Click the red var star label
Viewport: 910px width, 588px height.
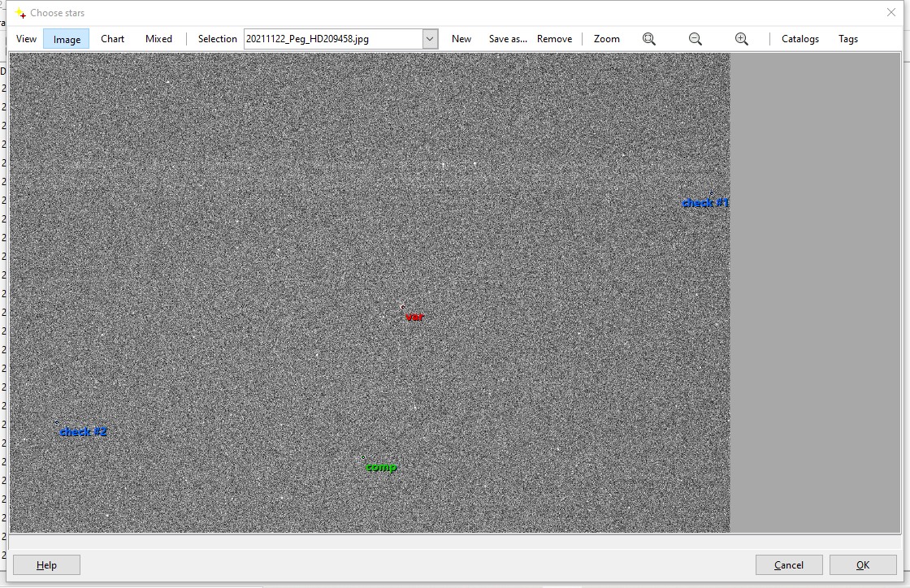tap(414, 317)
